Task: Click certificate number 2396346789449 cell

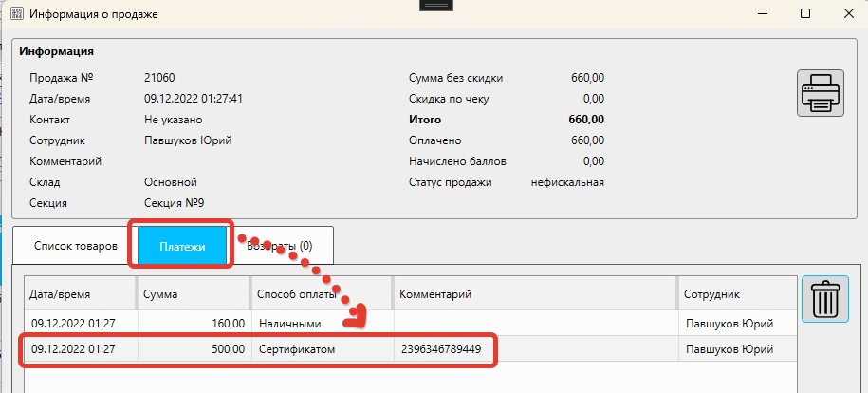Action: click(x=441, y=349)
